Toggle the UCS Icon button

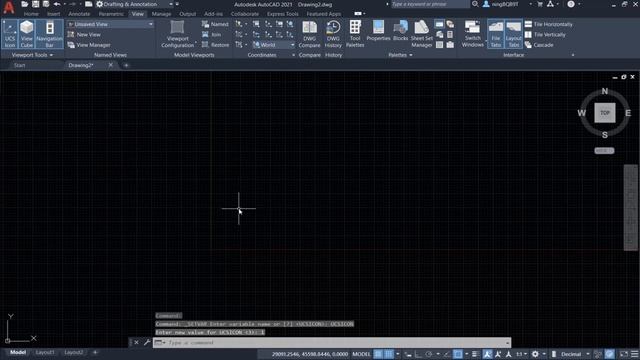click(x=10, y=34)
